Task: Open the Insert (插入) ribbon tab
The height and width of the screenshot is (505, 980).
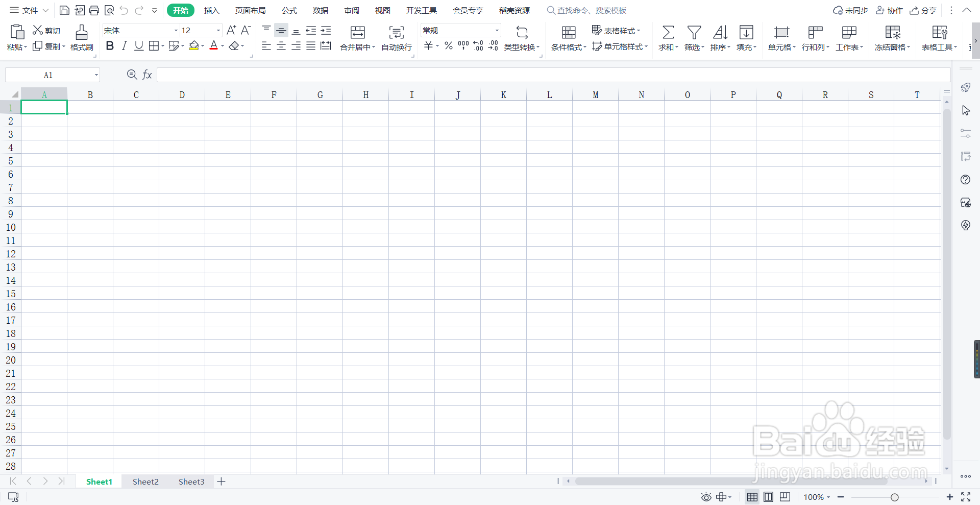Action: pyautogui.click(x=211, y=10)
